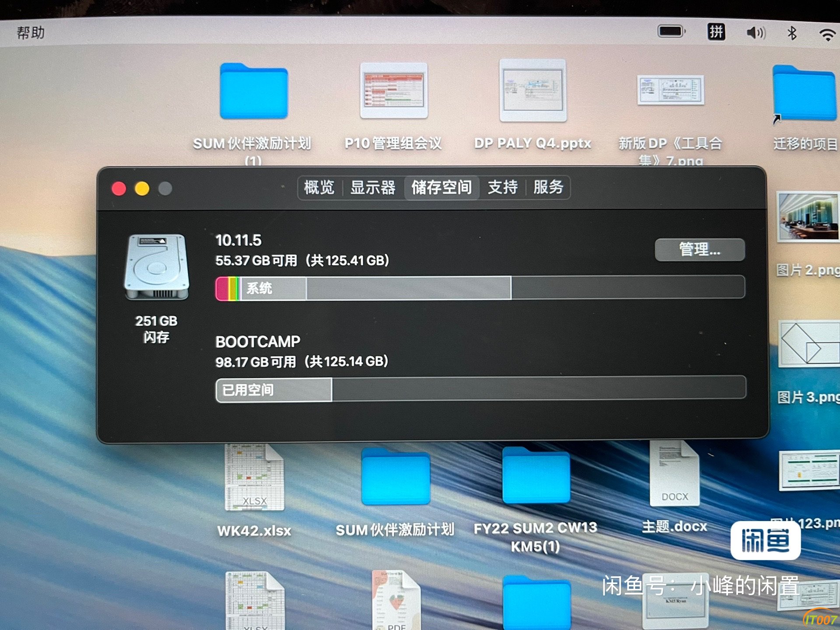Click the 55.37 GB 可用 text
The height and width of the screenshot is (630, 840).
(256, 261)
